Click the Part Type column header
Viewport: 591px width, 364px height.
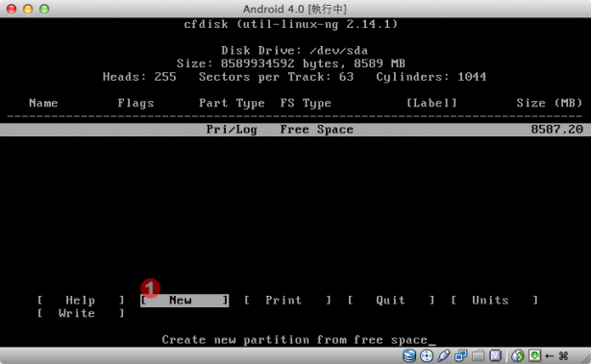click(232, 103)
